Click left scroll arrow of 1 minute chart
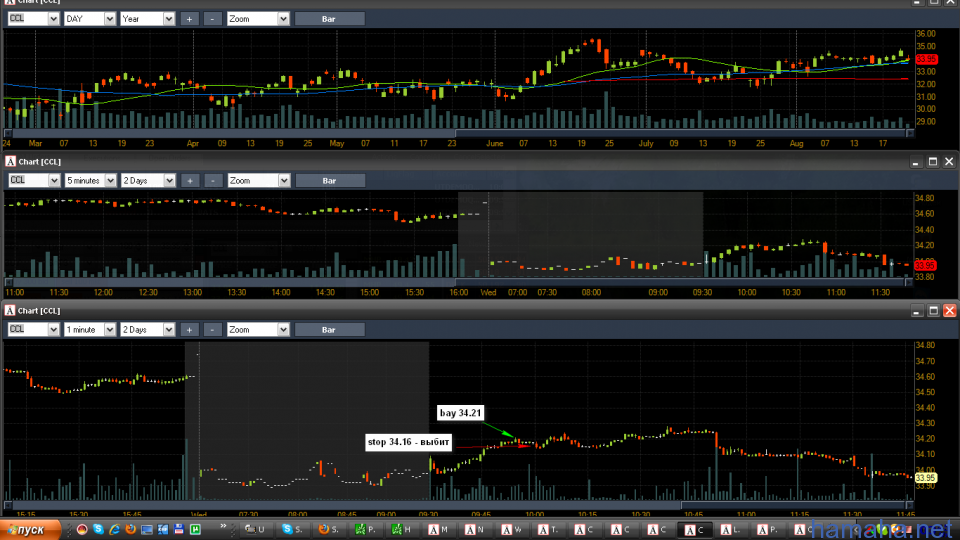Viewport: 960px width, 540px height. click(x=8, y=505)
